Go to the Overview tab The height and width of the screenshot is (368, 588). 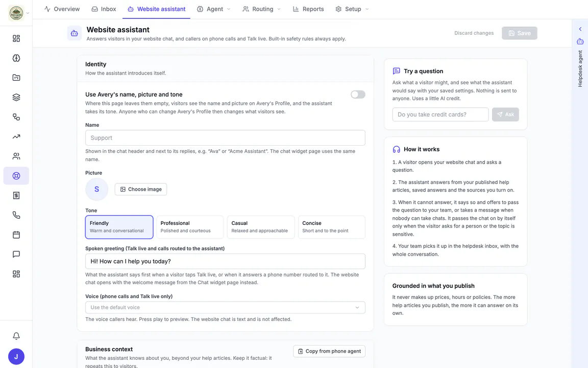pos(62,9)
